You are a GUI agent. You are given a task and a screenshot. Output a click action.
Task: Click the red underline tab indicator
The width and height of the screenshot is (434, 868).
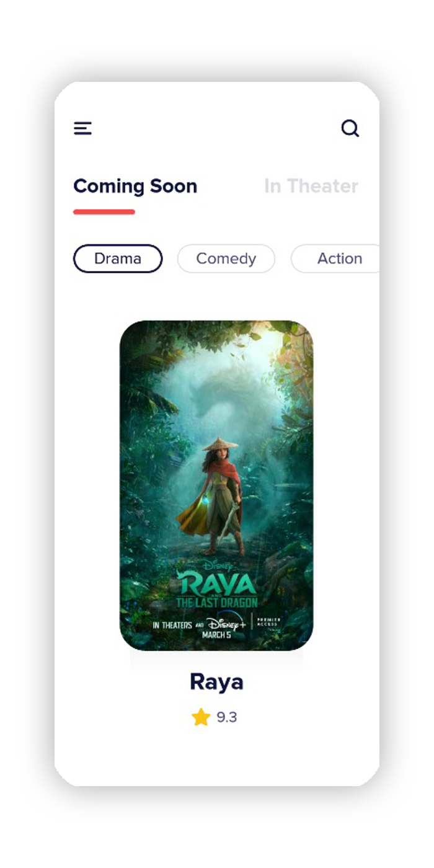point(104,212)
